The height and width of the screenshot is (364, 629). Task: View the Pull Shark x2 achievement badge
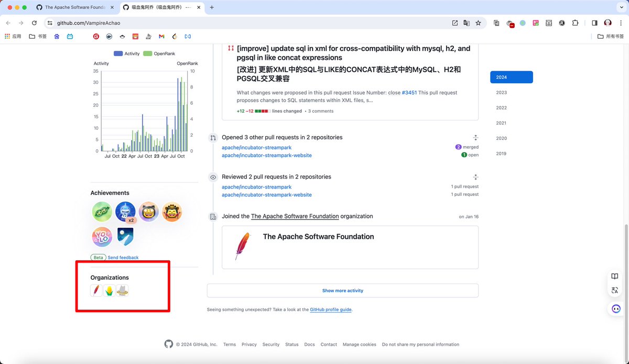126,212
